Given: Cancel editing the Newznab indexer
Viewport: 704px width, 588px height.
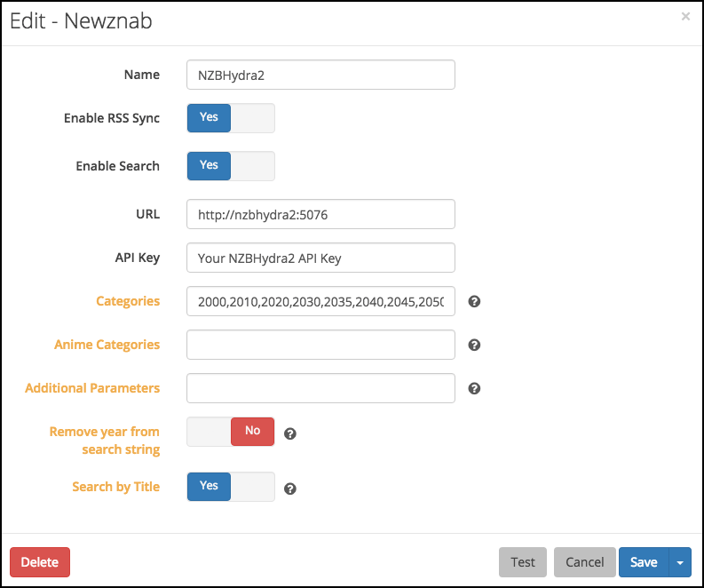Looking at the screenshot, I should (x=584, y=562).
